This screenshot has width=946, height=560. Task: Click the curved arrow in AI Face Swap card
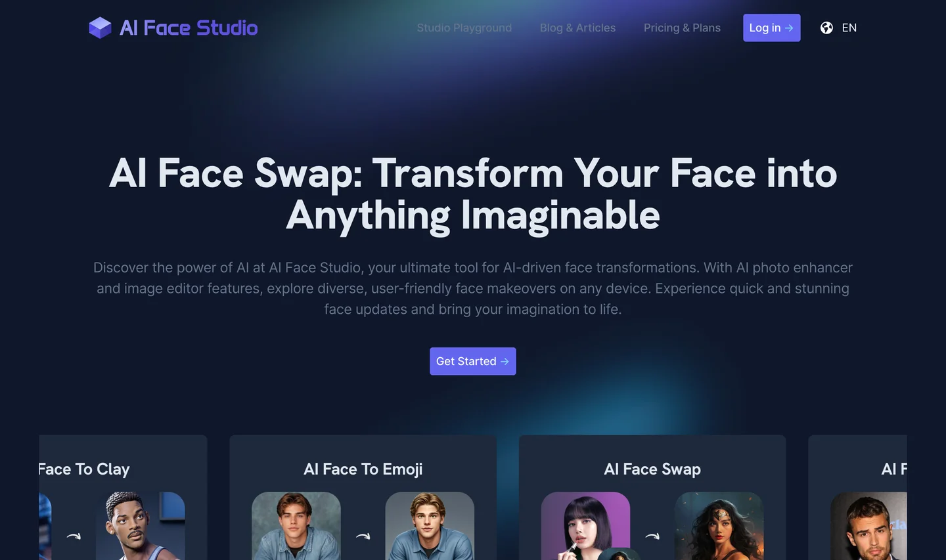click(x=652, y=536)
